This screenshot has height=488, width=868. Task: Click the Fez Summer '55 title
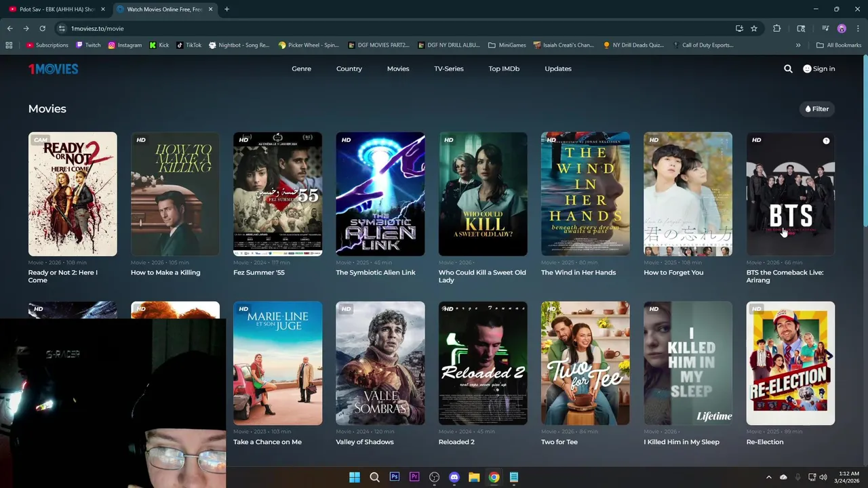(x=259, y=272)
